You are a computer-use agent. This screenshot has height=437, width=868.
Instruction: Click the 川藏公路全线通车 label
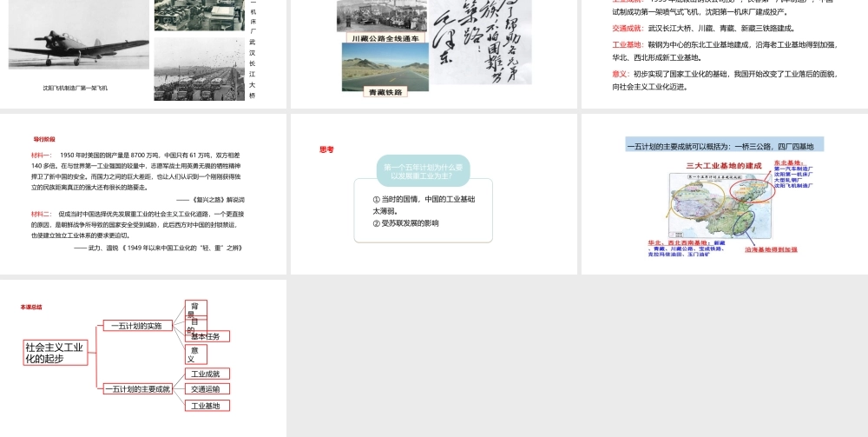point(386,38)
